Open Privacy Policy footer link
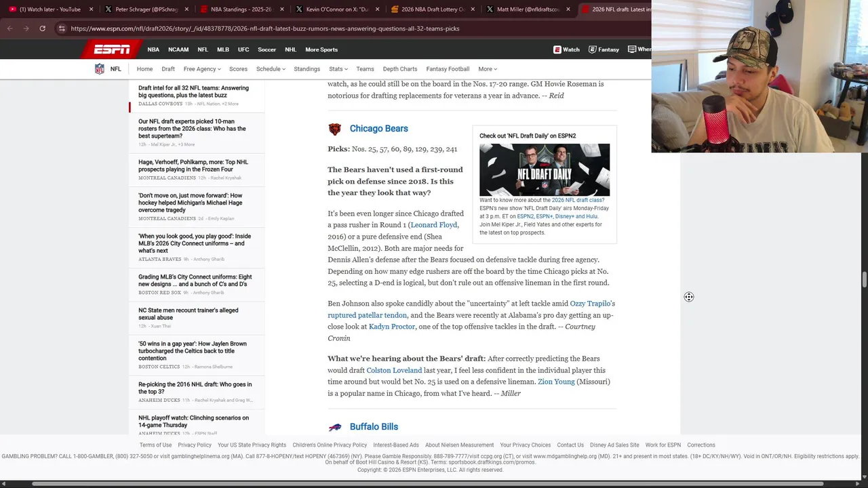The image size is (868, 488). point(195,445)
